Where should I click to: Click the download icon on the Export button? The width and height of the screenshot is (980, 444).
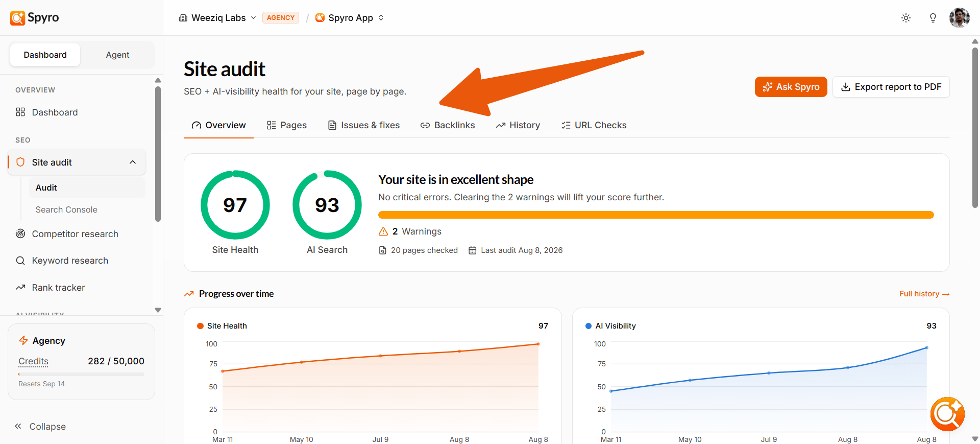845,87
